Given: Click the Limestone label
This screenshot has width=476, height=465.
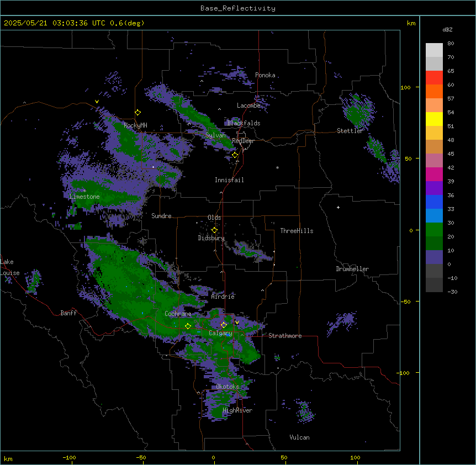Looking at the screenshot, I should (84, 197).
